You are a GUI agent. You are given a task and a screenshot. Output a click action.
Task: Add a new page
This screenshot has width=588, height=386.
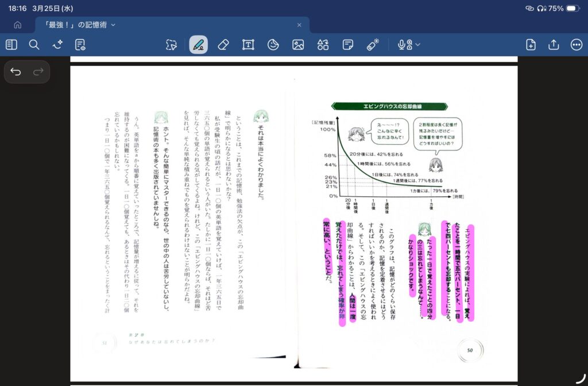(x=531, y=45)
